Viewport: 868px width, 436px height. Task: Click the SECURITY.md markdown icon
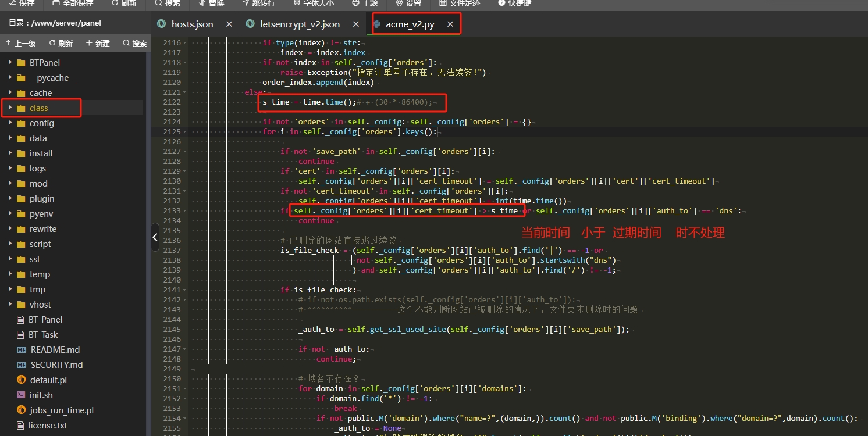pos(21,364)
